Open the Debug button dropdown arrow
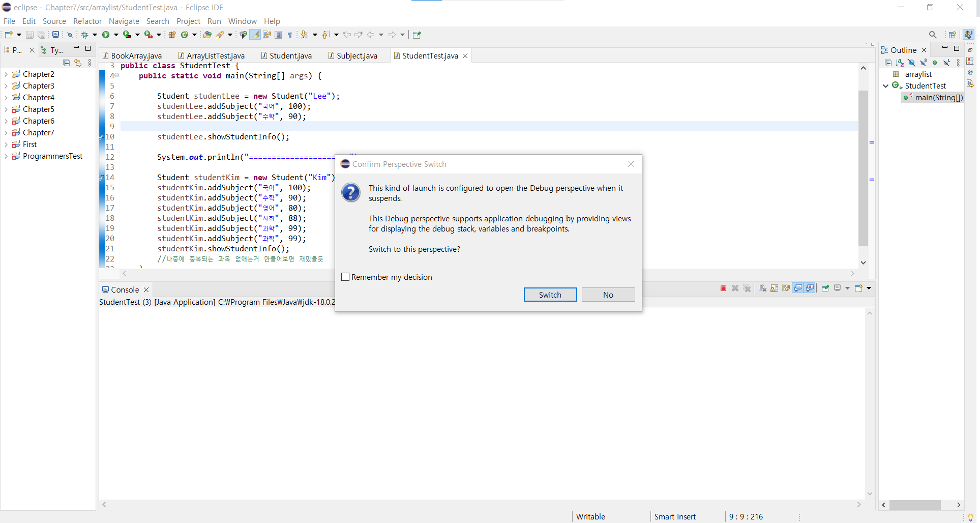This screenshot has height=523, width=980. point(95,35)
